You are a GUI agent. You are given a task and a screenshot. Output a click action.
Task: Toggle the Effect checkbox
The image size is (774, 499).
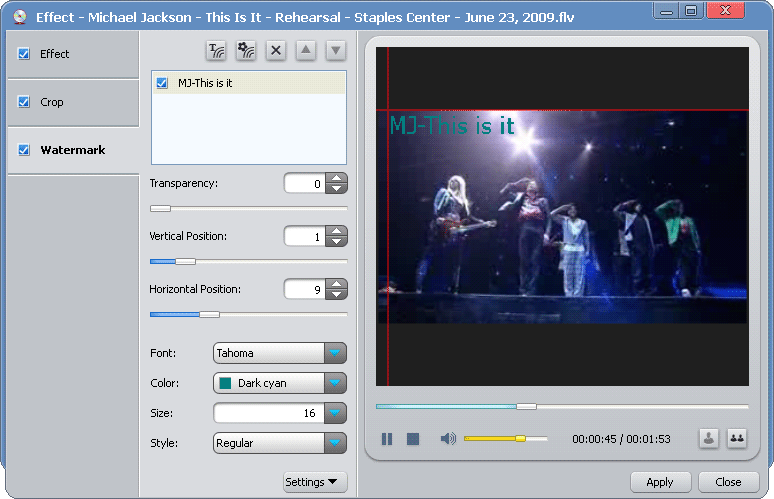pyautogui.click(x=24, y=54)
